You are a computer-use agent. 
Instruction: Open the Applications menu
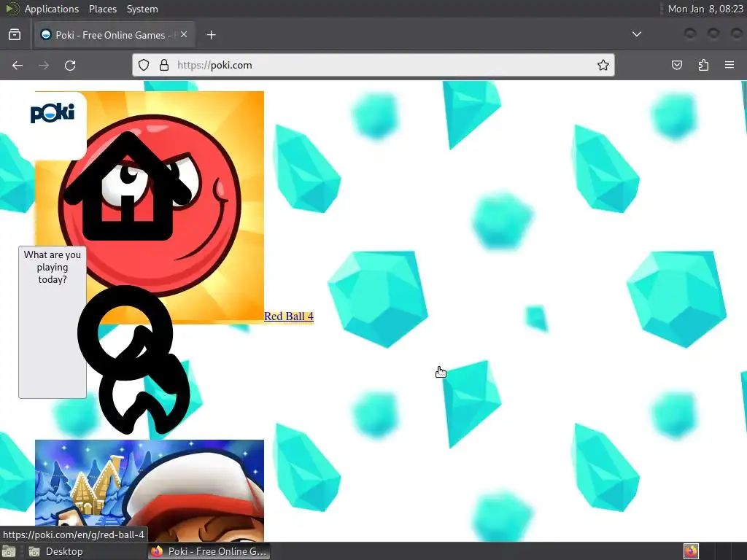point(52,9)
